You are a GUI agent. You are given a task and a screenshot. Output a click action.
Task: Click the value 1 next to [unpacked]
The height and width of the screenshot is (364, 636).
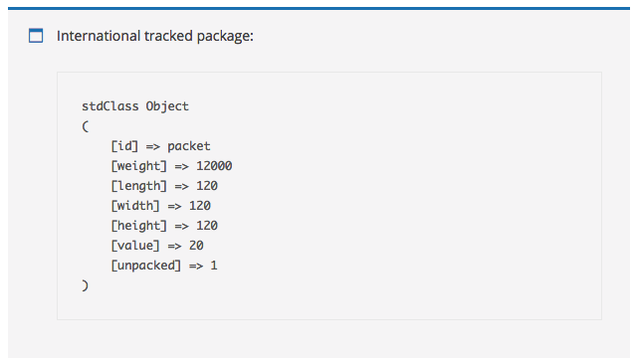point(214,266)
